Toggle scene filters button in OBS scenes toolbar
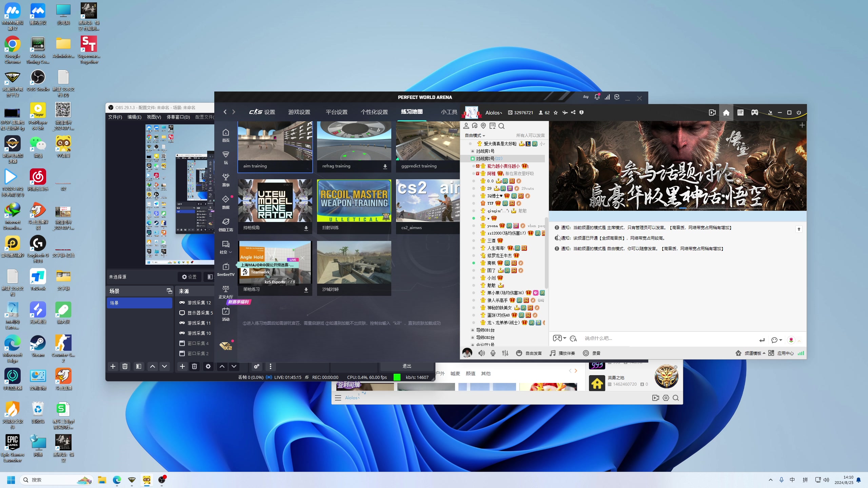 tap(138, 366)
